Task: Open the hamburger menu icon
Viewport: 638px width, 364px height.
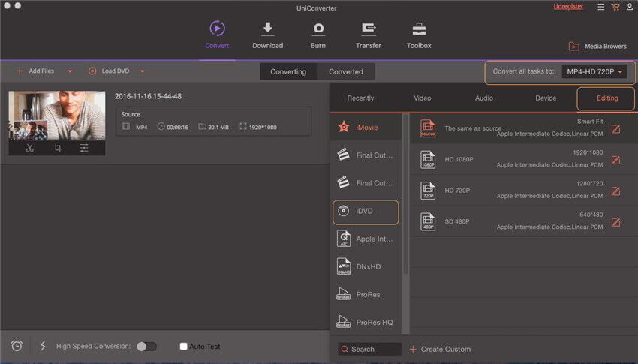Action: point(601,7)
